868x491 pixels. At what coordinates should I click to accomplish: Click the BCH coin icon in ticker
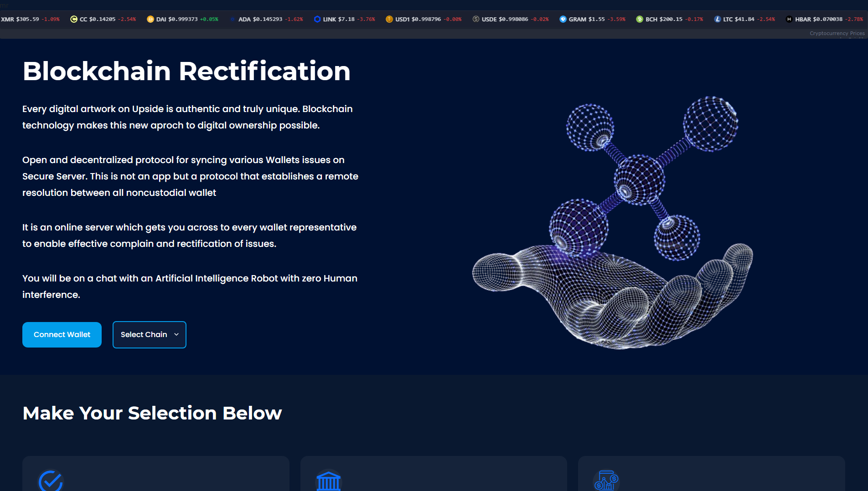click(x=640, y=19)
